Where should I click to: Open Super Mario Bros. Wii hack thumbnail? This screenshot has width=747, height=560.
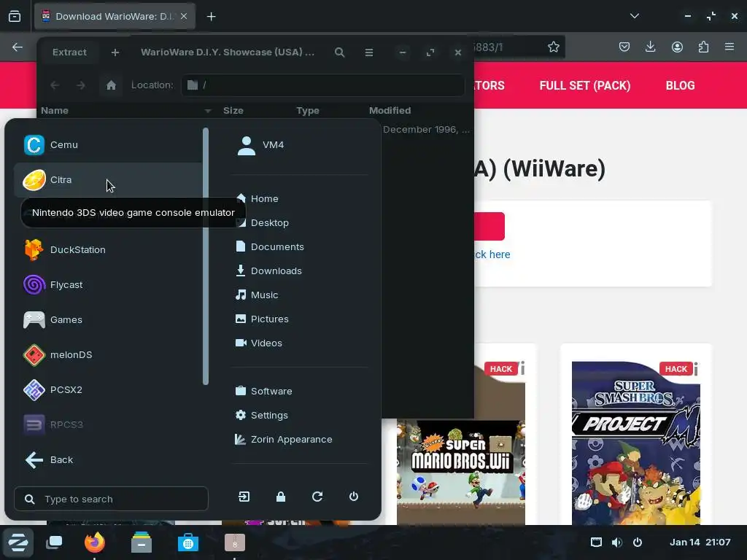461,472
